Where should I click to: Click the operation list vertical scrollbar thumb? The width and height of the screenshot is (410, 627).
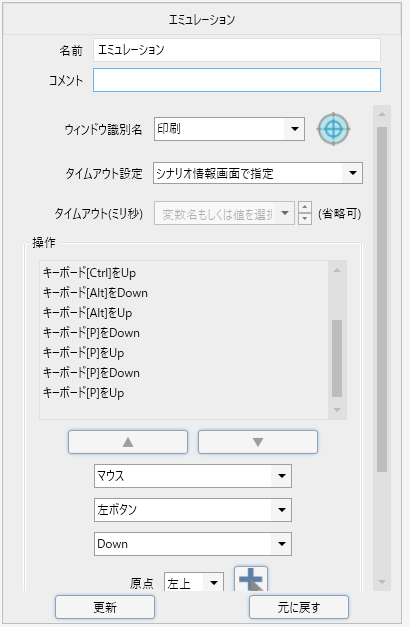click(337, 358)
